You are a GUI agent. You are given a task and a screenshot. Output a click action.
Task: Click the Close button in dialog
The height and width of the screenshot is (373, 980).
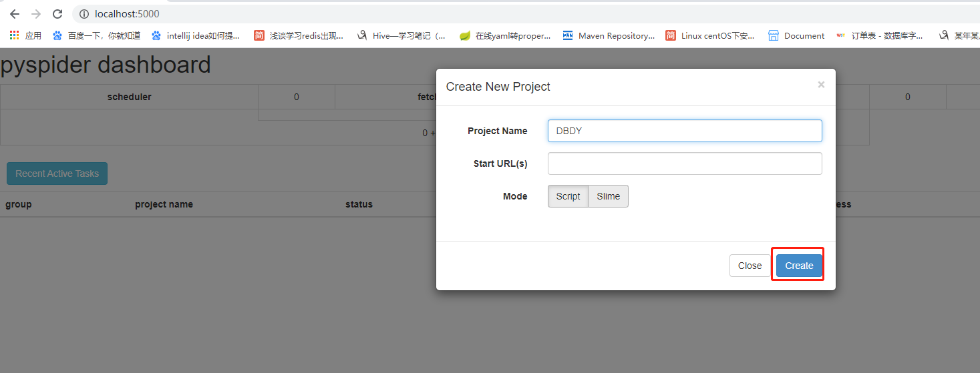coord(750,266)
